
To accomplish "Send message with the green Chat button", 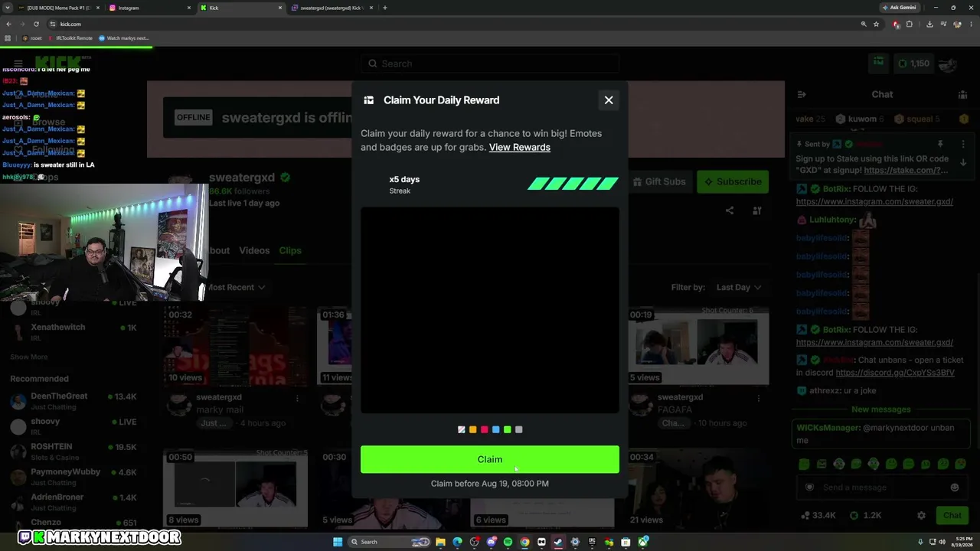I will [952, 515].
